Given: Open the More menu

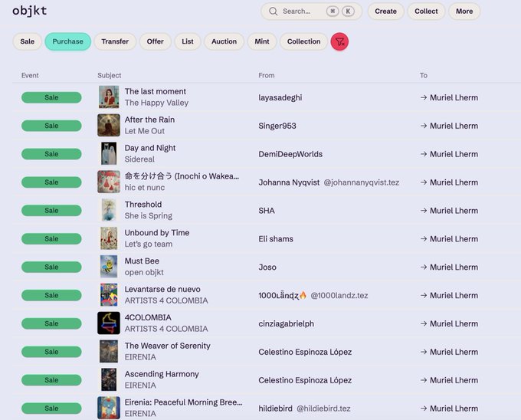Looking at the screenshot, I should click(x=464, y=11).
